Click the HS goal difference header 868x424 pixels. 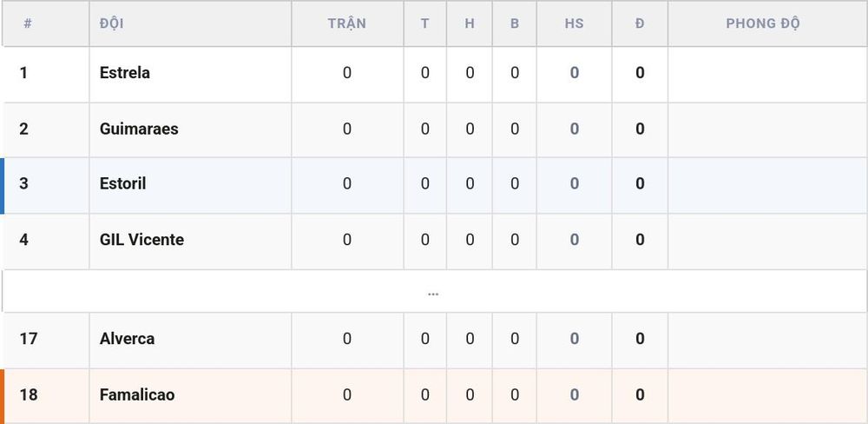[x=574, y=23]
